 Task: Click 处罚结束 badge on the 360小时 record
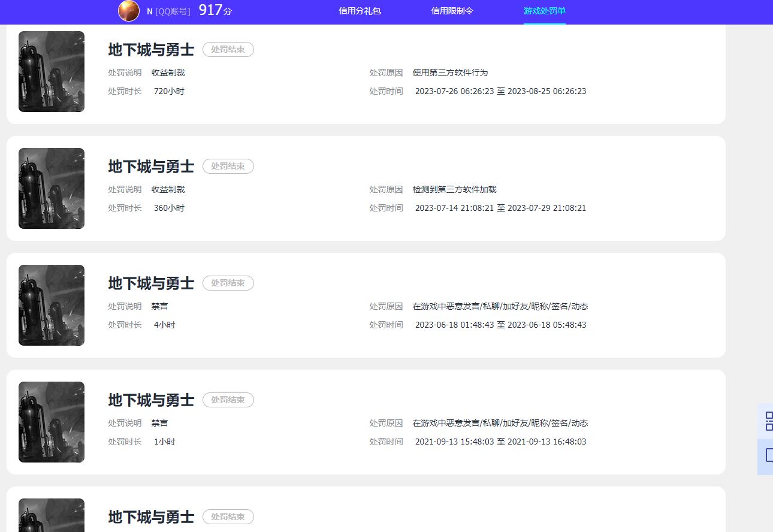tap(228, 167)
